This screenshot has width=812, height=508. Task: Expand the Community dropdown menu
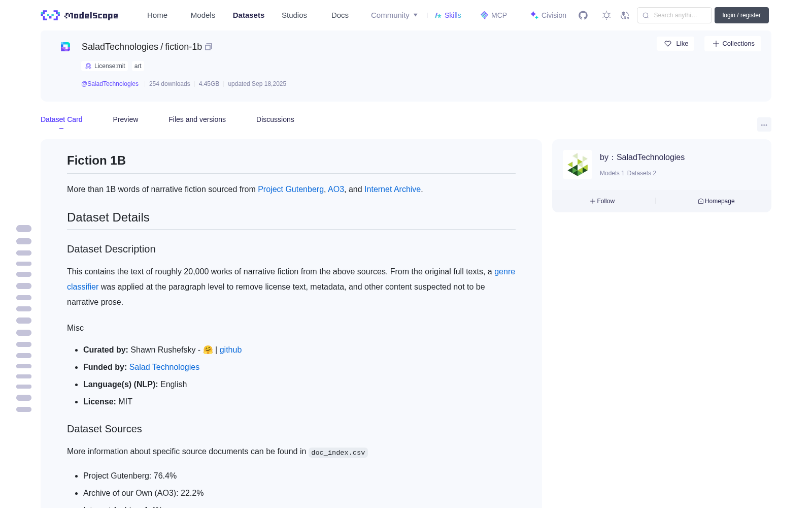394,15
